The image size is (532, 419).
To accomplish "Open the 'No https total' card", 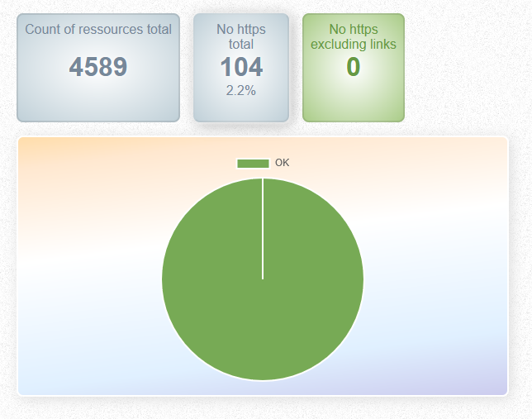I will coord(241,68).
